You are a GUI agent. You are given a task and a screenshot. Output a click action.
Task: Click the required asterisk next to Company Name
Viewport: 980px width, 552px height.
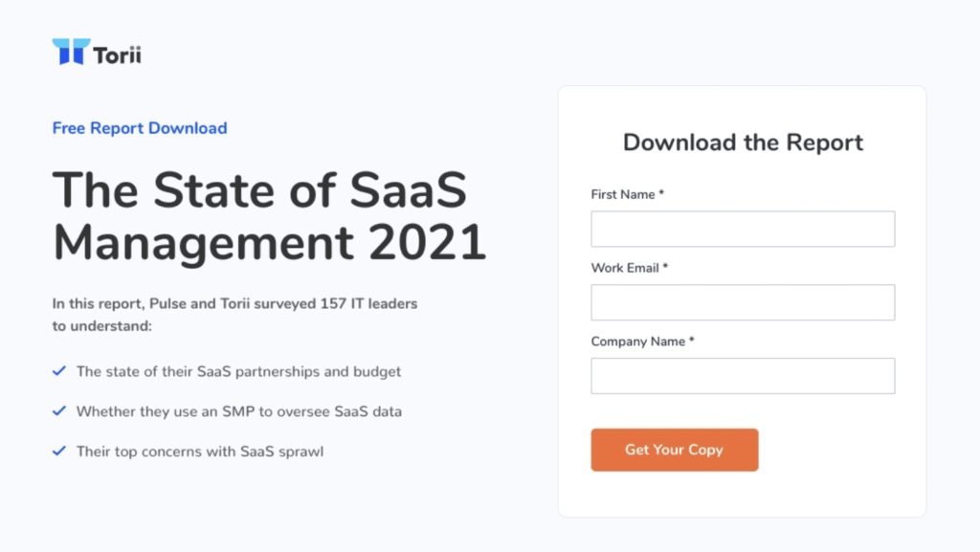(692, 341)
